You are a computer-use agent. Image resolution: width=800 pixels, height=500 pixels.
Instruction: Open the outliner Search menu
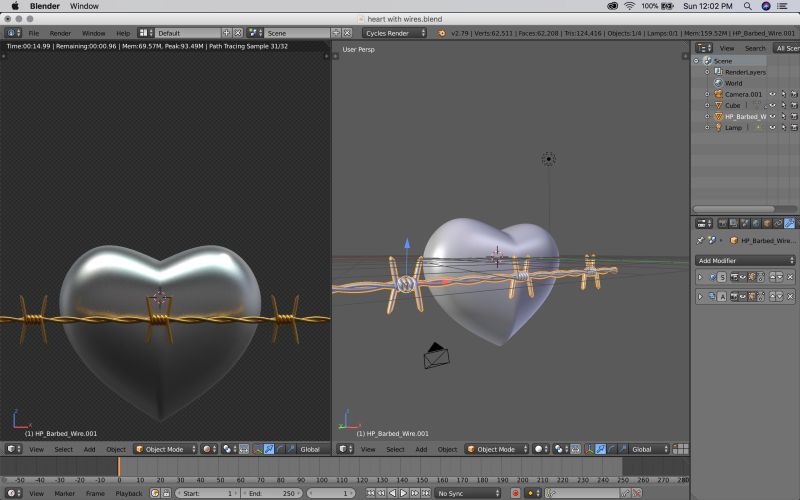[755, 48]
